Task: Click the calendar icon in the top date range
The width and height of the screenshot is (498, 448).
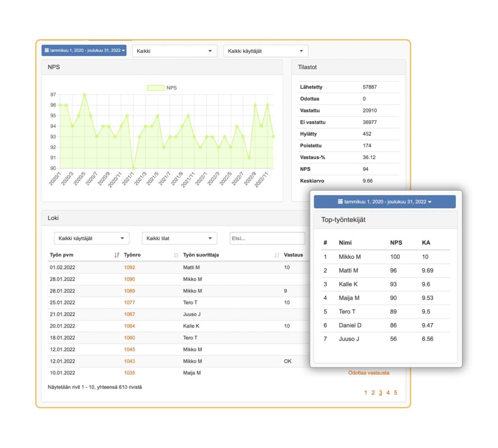Action: pyautogui.click(x=47, y=50)
